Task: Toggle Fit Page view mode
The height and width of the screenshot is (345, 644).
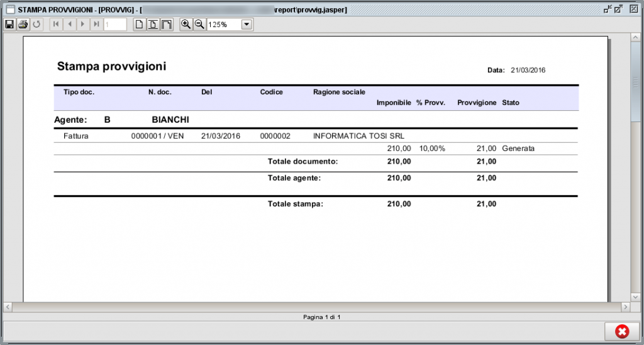Action: point(153,25)
